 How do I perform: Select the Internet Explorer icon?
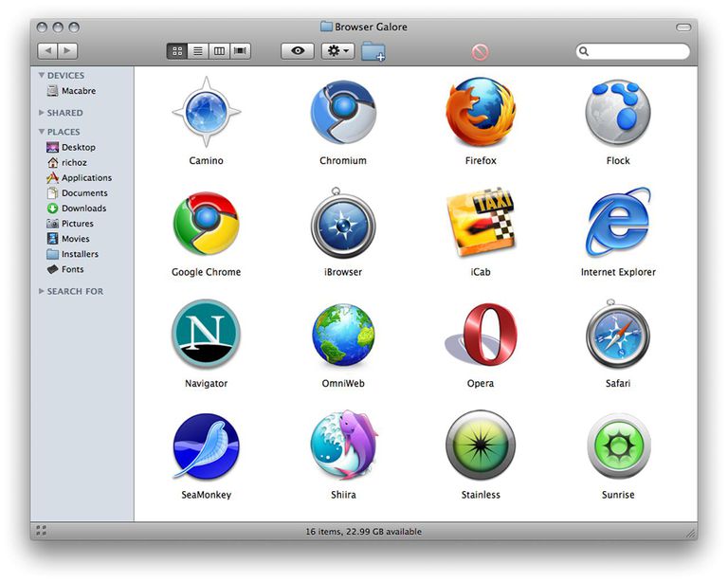point(618,223)
